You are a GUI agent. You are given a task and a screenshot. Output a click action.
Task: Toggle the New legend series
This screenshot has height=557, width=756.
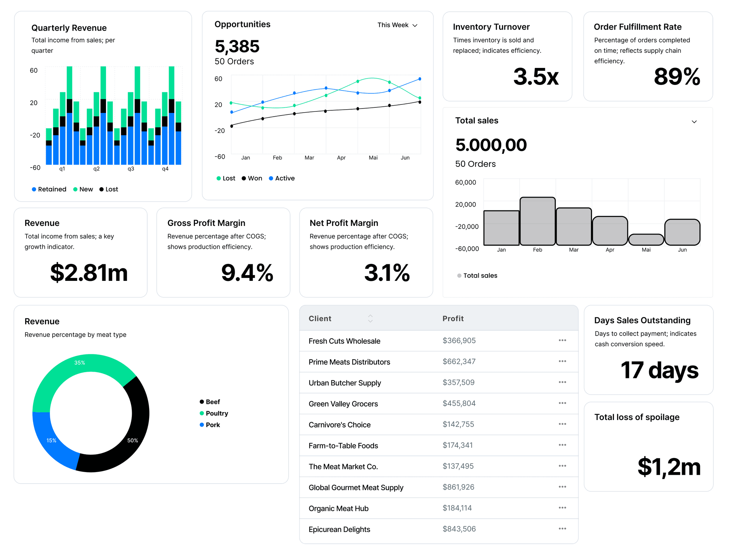pyautogui.click(x=83, y=189)
